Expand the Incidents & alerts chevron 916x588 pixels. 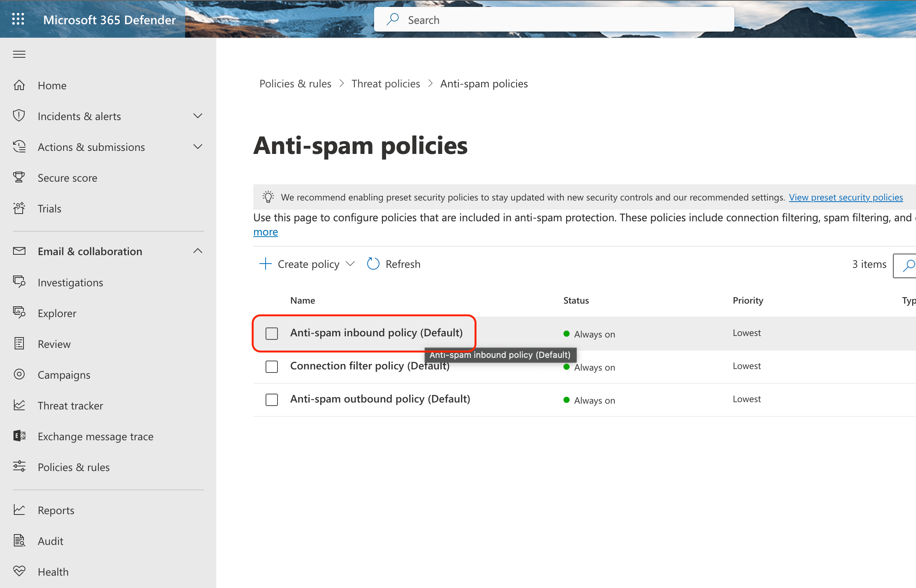coord(198,116)
